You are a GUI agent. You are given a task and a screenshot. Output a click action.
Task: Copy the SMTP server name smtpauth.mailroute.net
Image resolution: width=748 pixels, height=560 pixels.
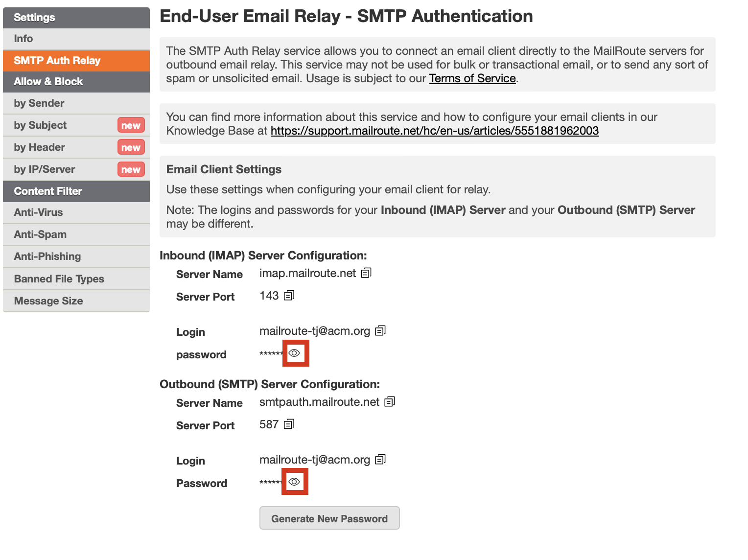(390, 402)
